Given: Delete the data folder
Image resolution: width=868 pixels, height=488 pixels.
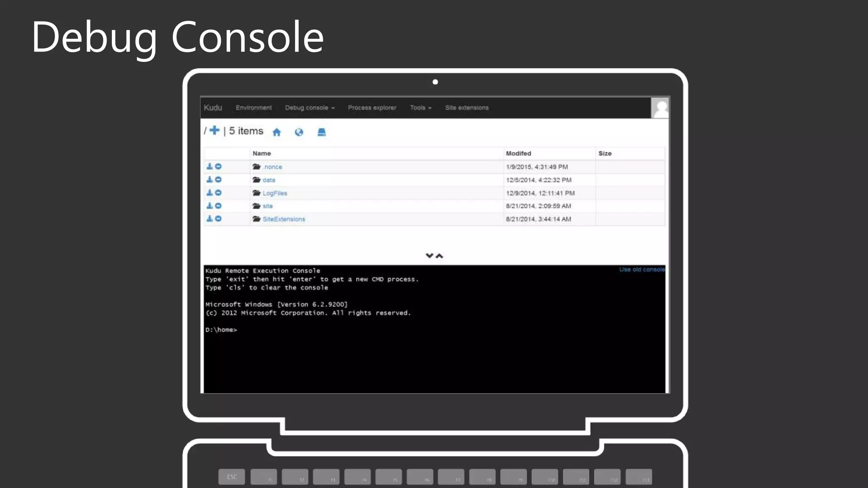Looking at the screenshot, I should [x=218, y=180].
